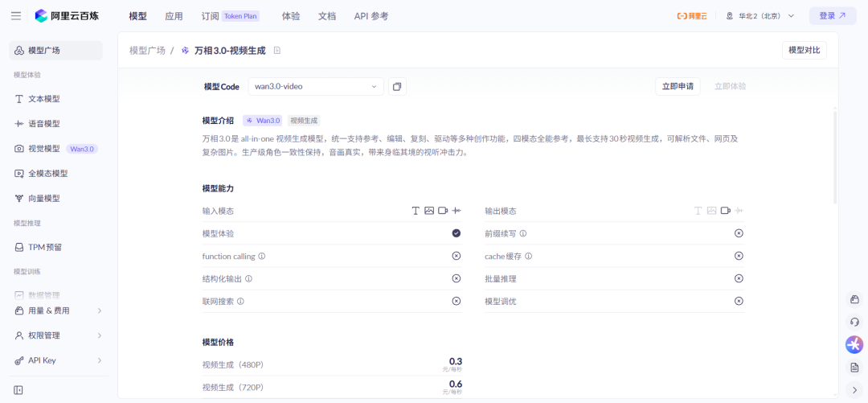Go to the 模型 top tab
This screenshot has width=868, height=403.
pos(138,16)
